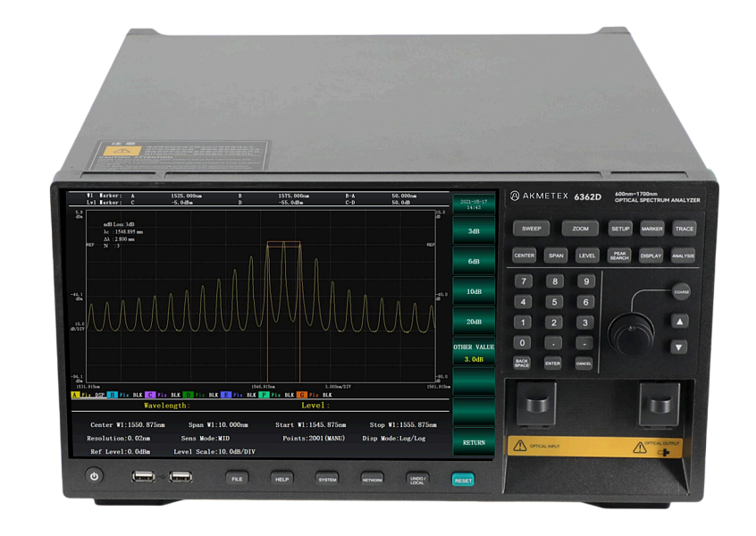
Task: Open the SYSTEM front-panel key
Action: click(327, 479)
